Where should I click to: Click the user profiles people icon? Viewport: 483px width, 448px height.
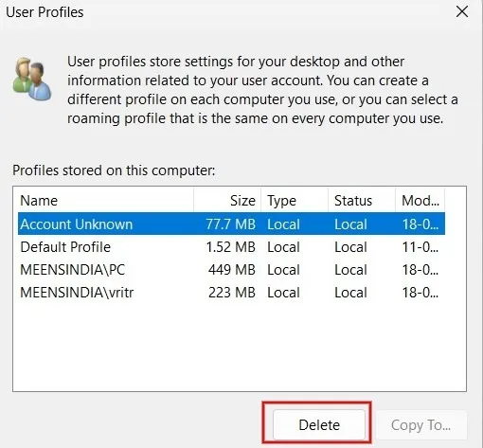point(32,79)
